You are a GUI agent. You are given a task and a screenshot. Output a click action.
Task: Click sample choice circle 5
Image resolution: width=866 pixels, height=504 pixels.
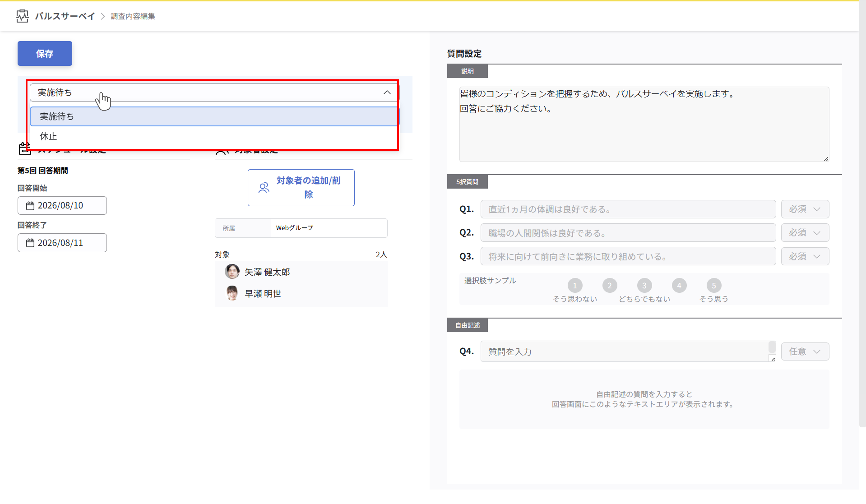pos(714,285)
